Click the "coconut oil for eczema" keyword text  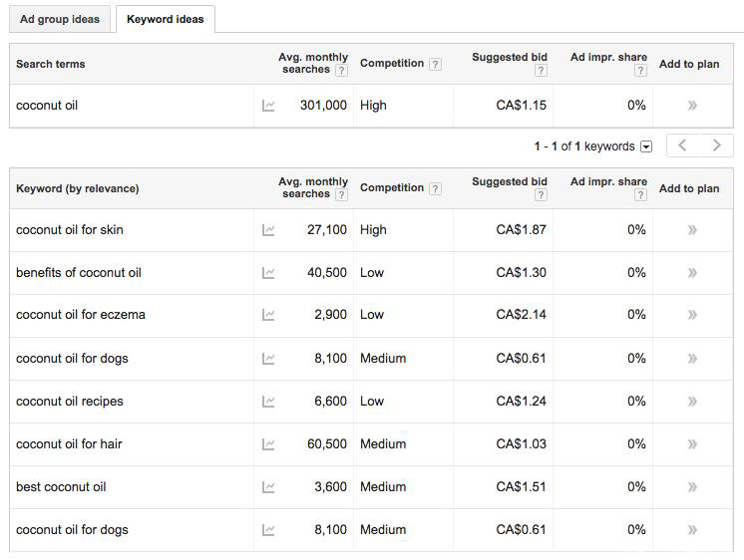pyautogui.click(x=81, y=315)
